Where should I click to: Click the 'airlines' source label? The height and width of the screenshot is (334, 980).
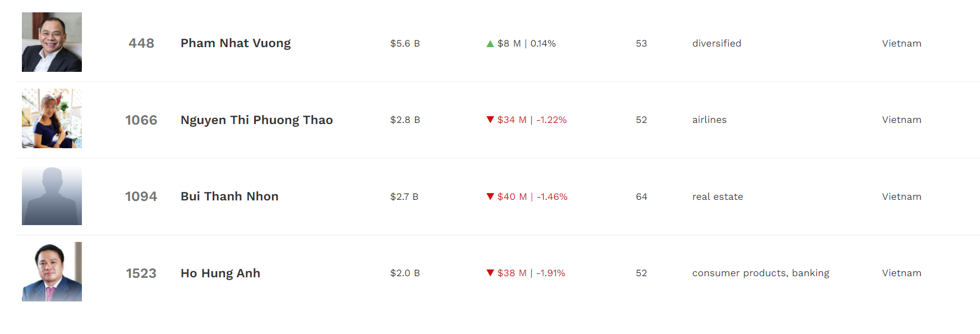click(x=709, y=120)
